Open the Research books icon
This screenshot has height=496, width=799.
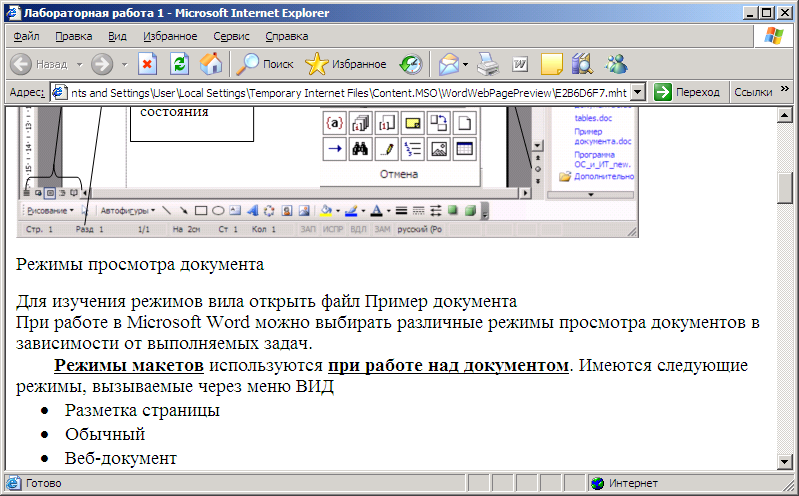coord(582,64)
